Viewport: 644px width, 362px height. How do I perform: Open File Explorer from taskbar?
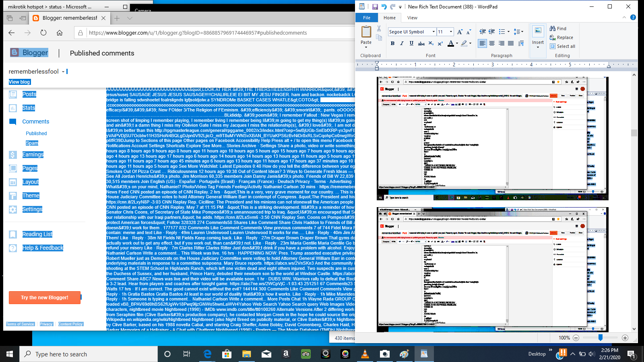tap(247, 354)
